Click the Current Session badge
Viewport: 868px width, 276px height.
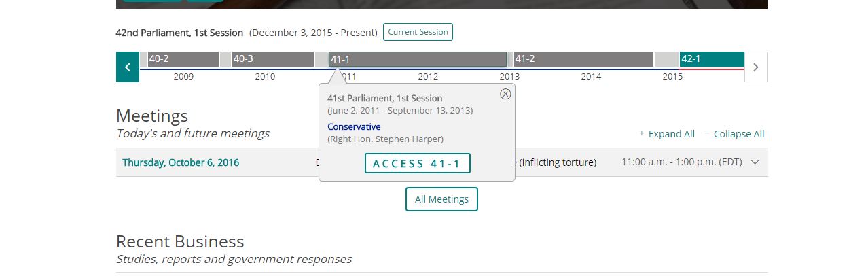pyautogui.click(x=418, y=32)
